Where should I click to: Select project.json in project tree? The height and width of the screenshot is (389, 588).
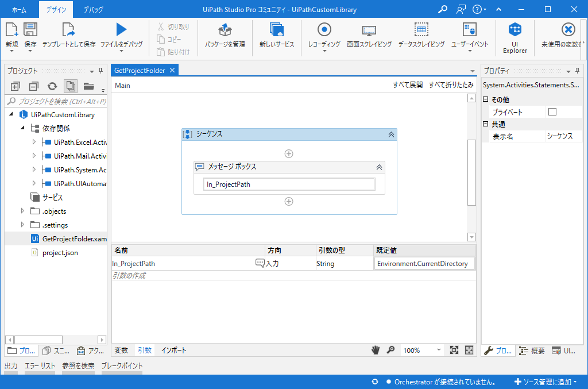[60, 253]
